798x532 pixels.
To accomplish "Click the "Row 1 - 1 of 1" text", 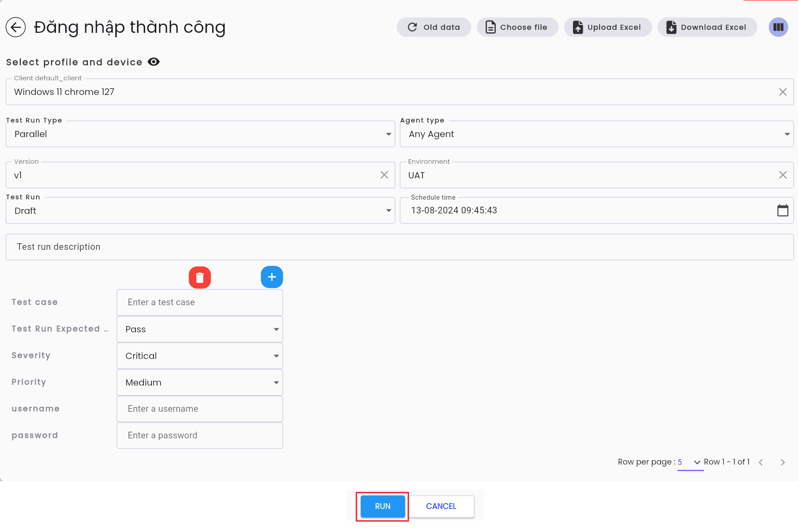I will (727, 462).
